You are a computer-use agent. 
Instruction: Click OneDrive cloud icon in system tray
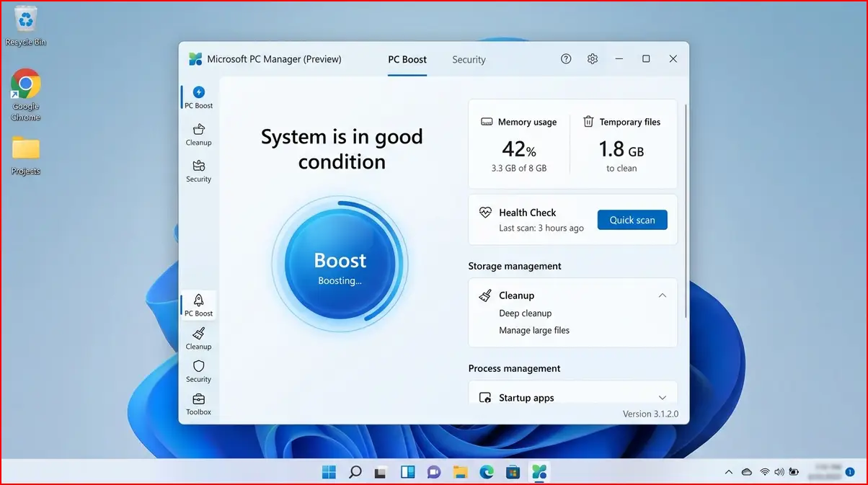(747, 472)
